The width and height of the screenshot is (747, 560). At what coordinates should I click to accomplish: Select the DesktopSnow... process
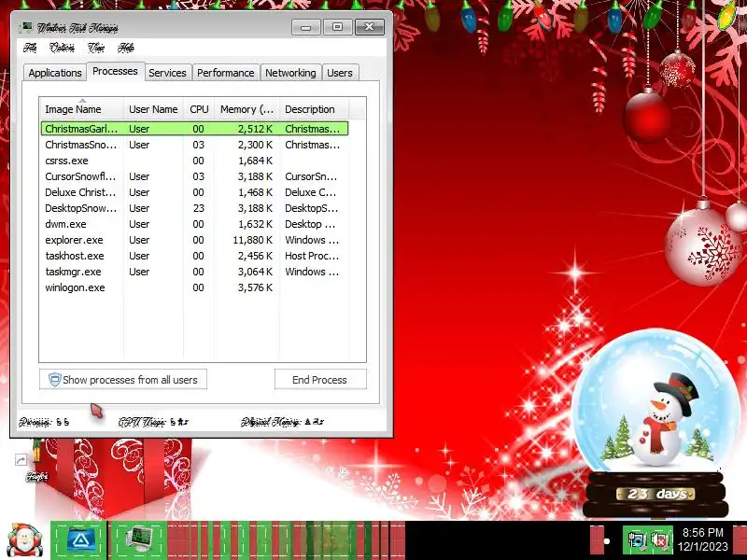[x=194, y=208]
